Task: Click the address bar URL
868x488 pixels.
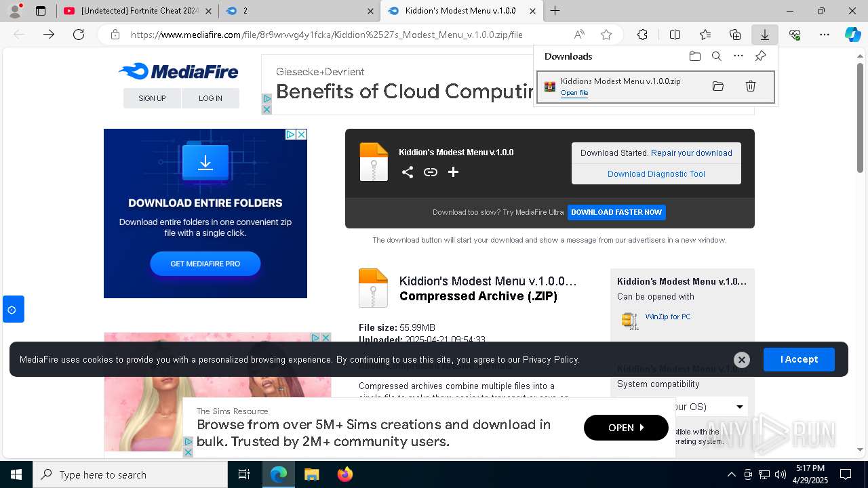Action: click(x=326, y=35)
